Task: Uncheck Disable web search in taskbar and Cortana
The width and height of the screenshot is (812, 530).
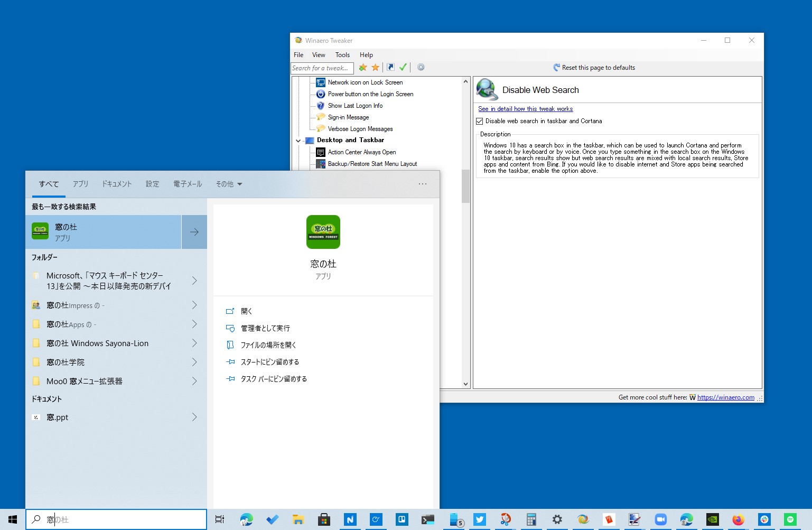Action: (479, 121)
